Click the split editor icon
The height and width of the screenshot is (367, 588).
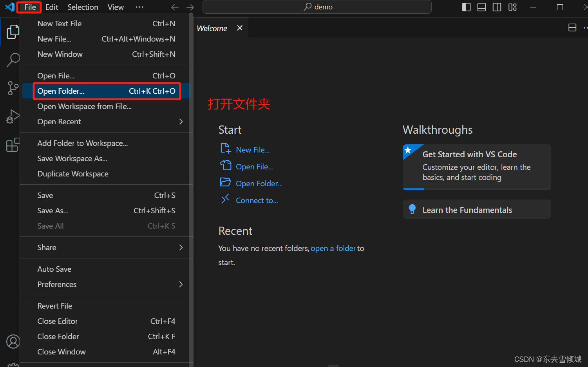coord(572,27)
